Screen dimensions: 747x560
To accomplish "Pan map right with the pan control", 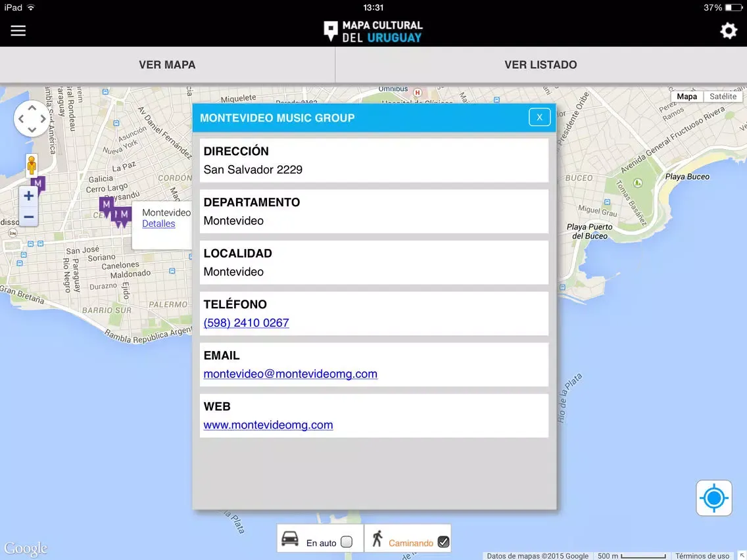I will (43, 119).
